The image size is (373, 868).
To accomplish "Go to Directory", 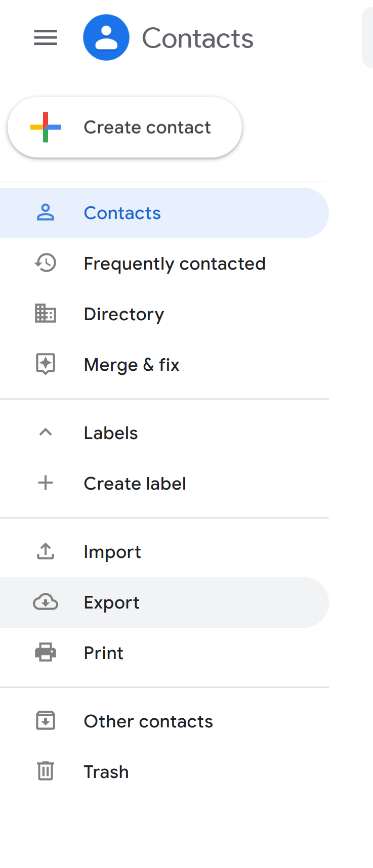I will click(164, 314).
